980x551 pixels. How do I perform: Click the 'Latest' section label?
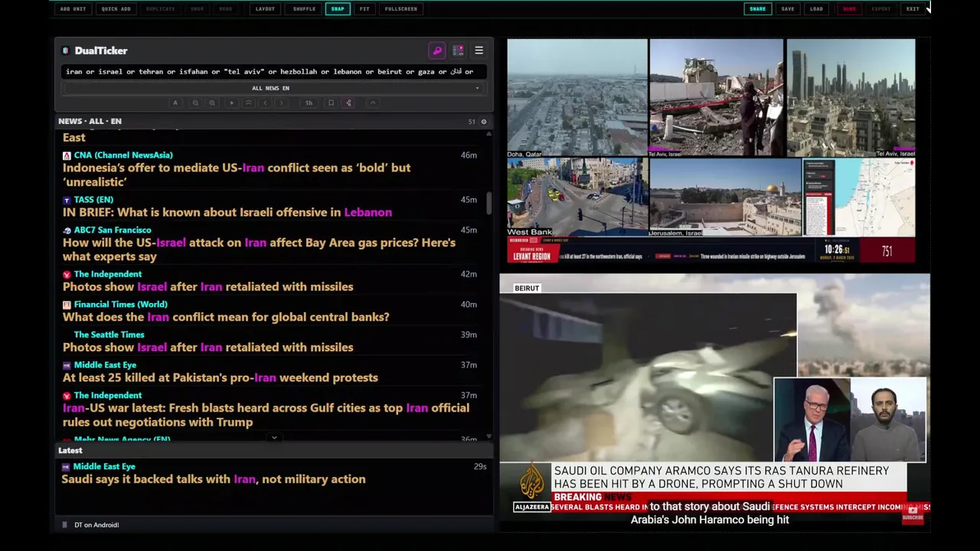coord(70,451)
